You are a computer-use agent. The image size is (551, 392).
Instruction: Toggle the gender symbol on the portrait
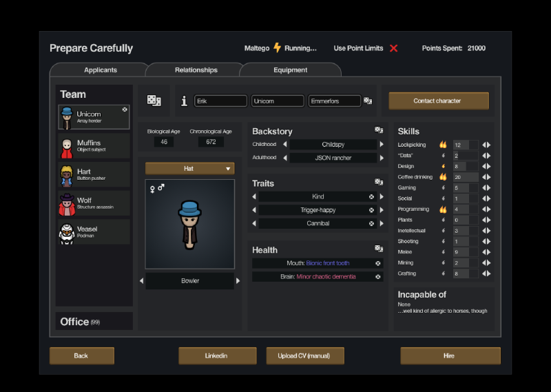[x=157, y=188]
